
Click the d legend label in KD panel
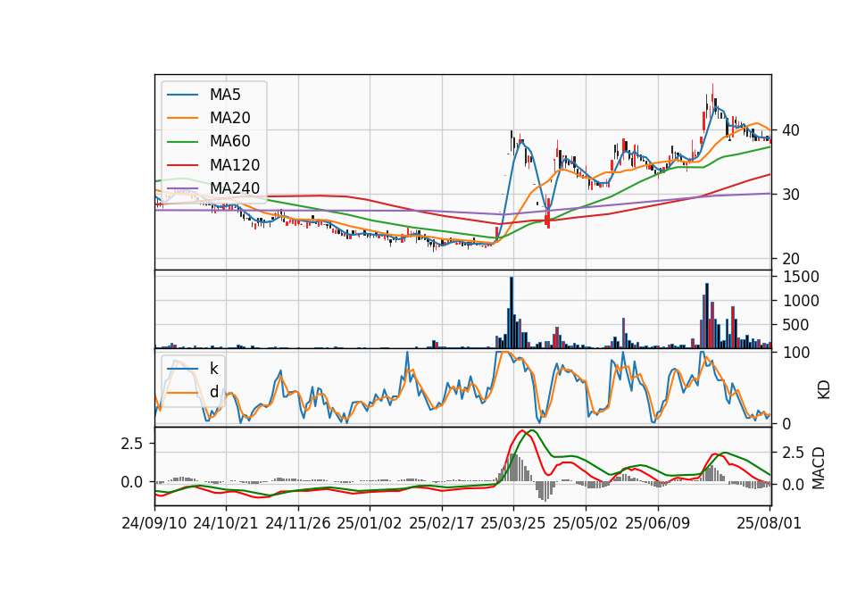coord(214,392)
